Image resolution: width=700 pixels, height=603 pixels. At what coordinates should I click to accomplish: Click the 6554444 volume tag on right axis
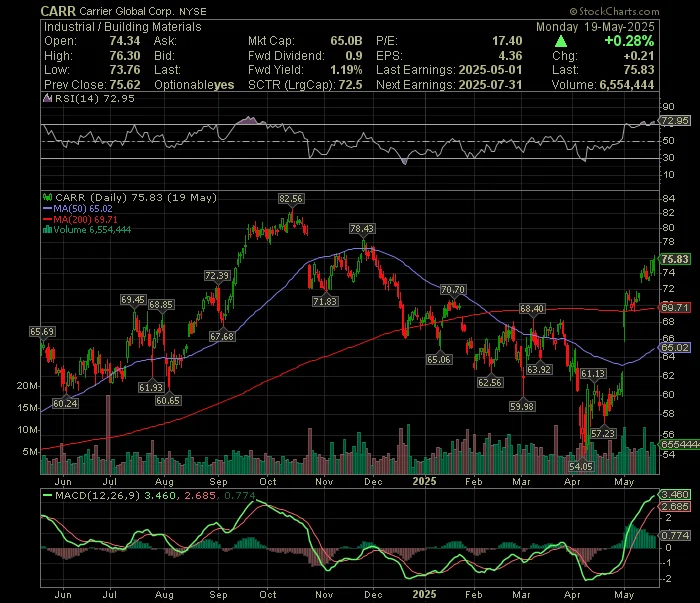(x=679, y=444)
